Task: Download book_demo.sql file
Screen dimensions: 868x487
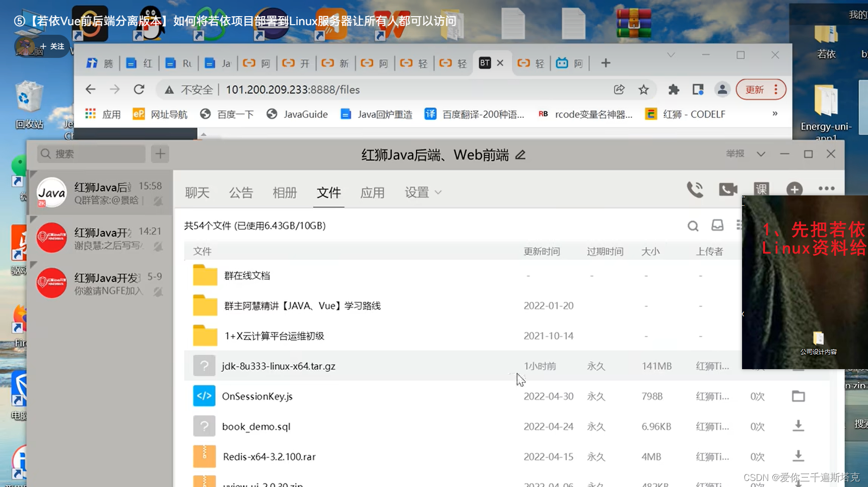Action: tap(798, 426)
